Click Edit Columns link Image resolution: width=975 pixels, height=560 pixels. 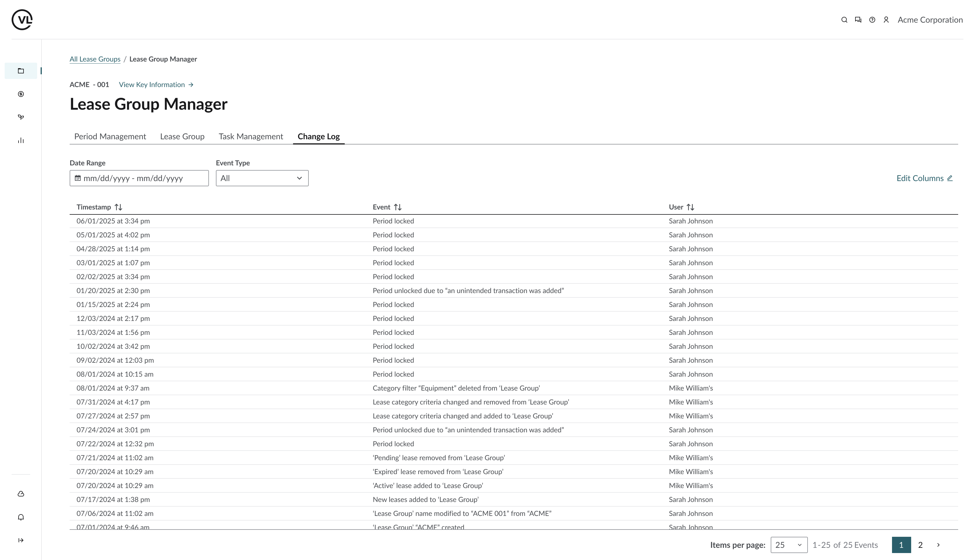tap(920, 178)
